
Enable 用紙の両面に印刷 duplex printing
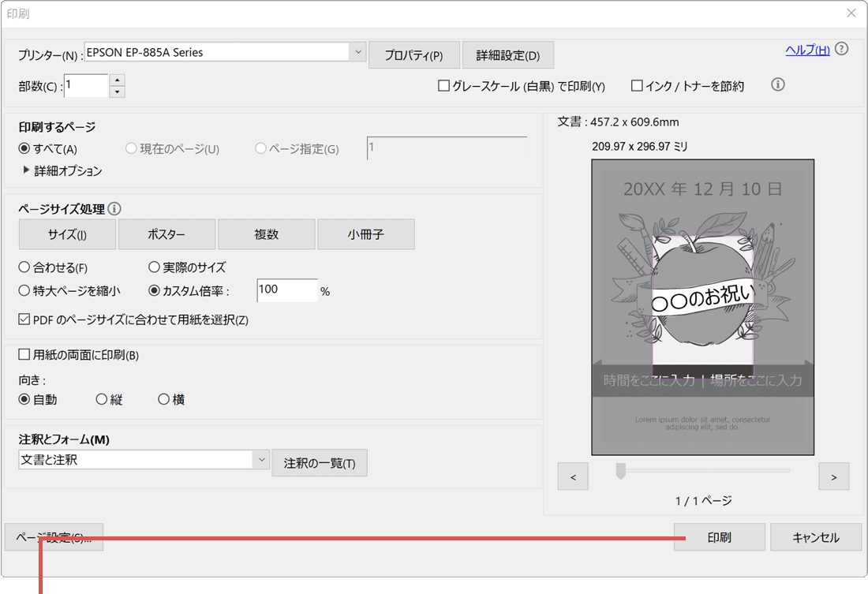(25, 355)
